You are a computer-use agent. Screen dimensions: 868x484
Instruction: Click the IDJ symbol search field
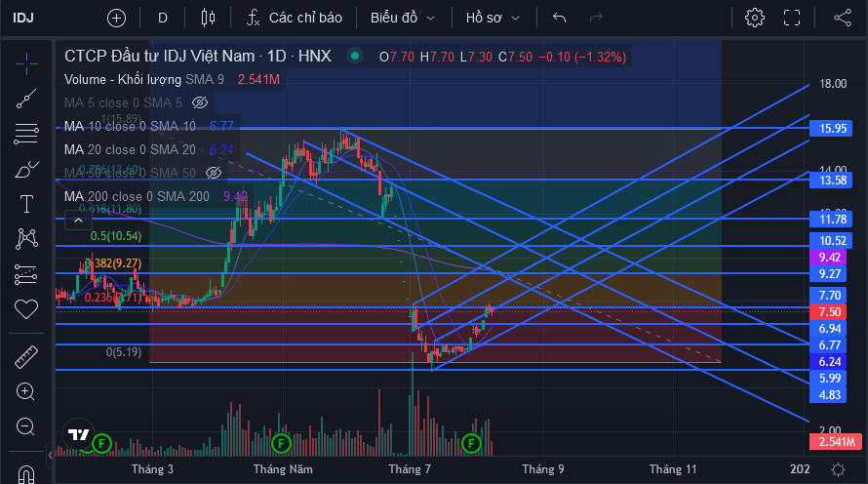(x=23, y=18)
